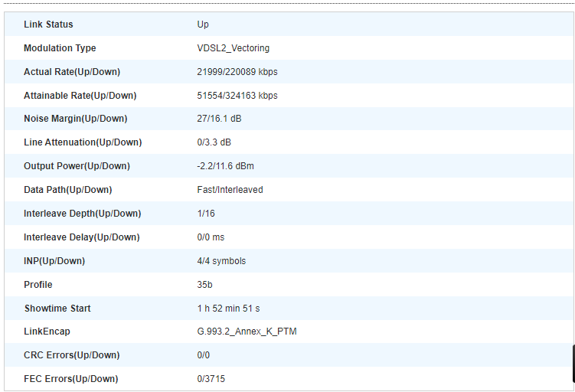Image resolution: width=575 pixels, height=392 pixels.
Task: Click the Output Power(Up/Down) label
Action: (x=77, y=166)
